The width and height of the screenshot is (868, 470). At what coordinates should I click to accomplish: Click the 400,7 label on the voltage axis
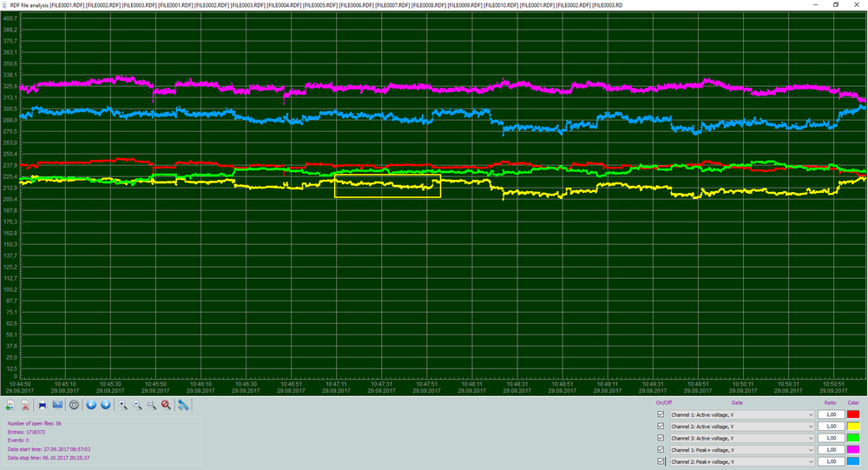10,18
